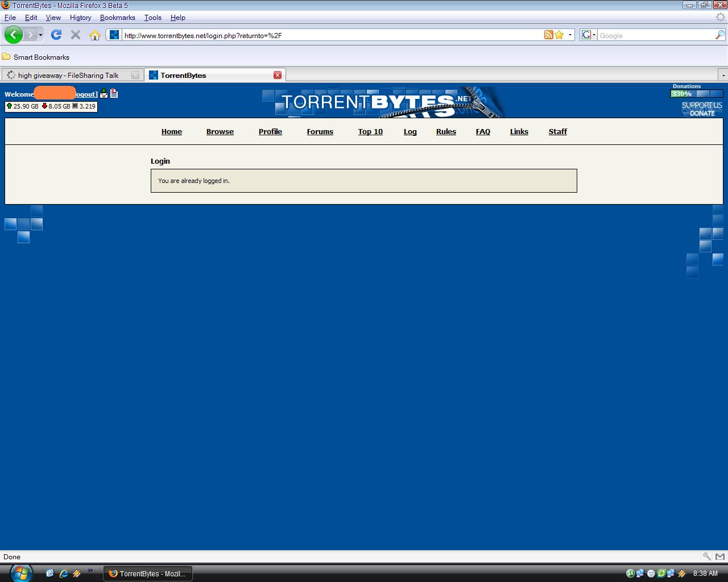The width and height of the screenshot is (728, 582).
Task: Open the File menu
Action: pyautogui.click(x=10, y=18)
